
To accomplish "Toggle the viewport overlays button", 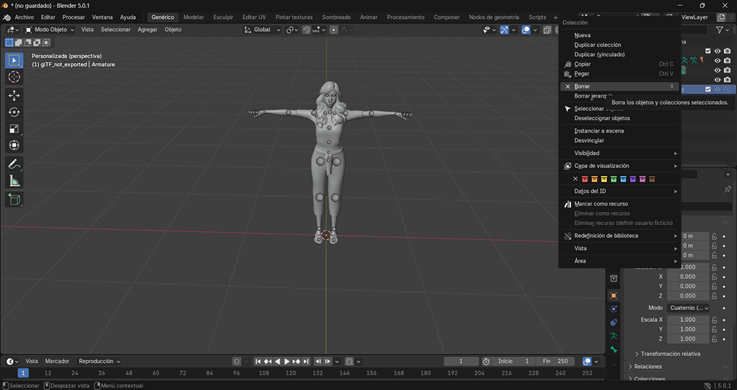I will (526, 30).
